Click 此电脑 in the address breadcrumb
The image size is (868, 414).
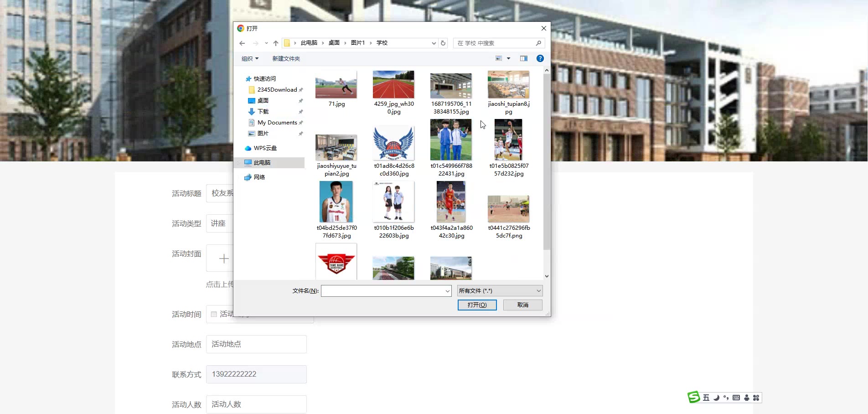coord(309,43)
